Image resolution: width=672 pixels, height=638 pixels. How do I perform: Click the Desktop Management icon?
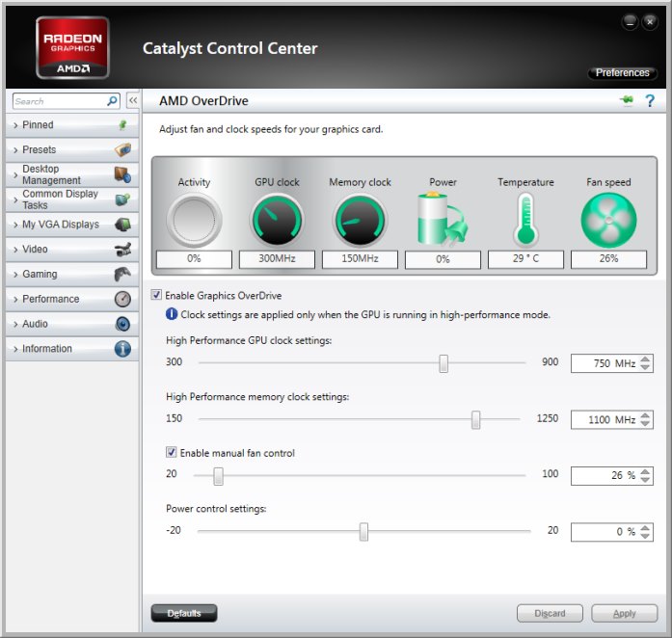pos(123,174)
